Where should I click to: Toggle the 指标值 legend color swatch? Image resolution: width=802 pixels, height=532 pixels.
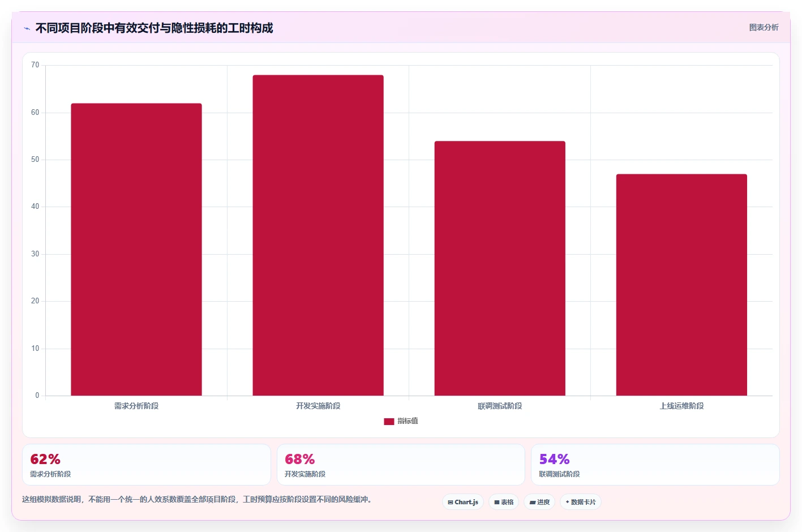click(x=389, y=421)
